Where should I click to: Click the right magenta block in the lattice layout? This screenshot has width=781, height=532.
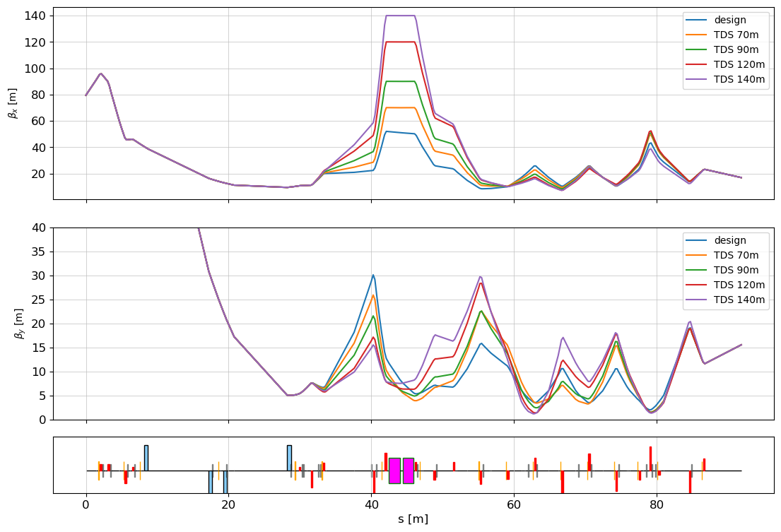tap(409, 471)
